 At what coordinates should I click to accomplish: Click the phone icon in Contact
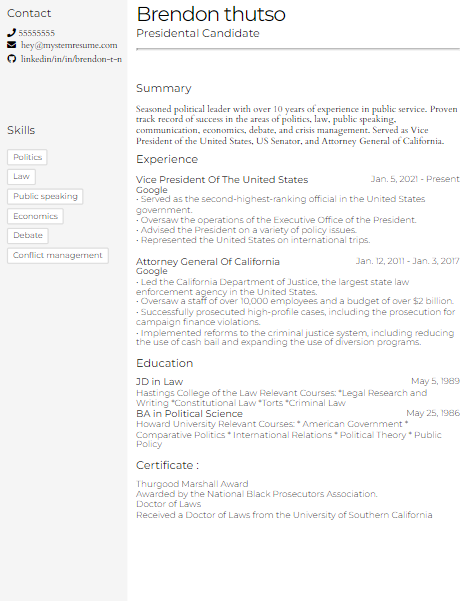pos(11,33)
